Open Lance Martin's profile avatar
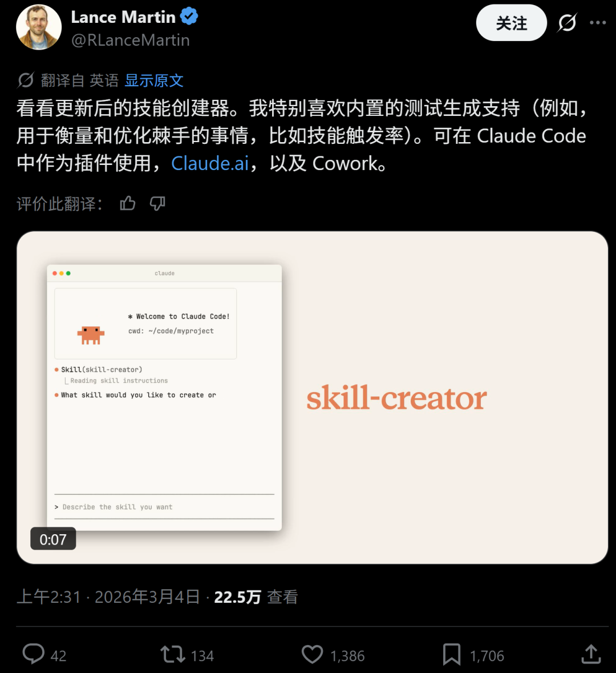This screenshot has width=616, height=673. click(x=39, y=27)
